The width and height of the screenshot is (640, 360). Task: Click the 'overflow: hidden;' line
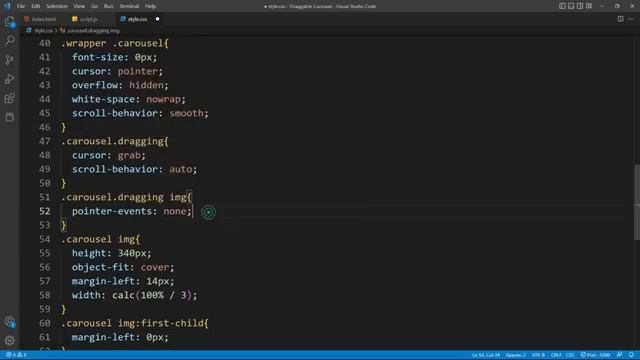click(x=120, y=85)
